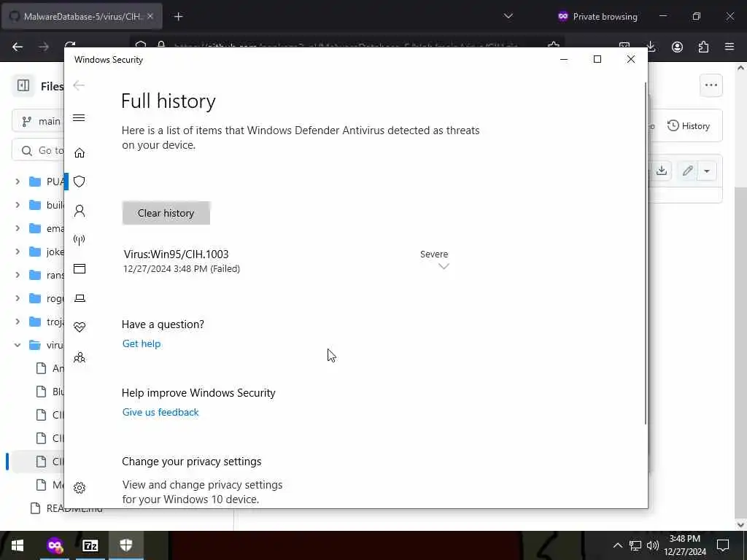Open the volume control in tray
Viewport: 747px width, 560px height.
click(x=653, y=545)
